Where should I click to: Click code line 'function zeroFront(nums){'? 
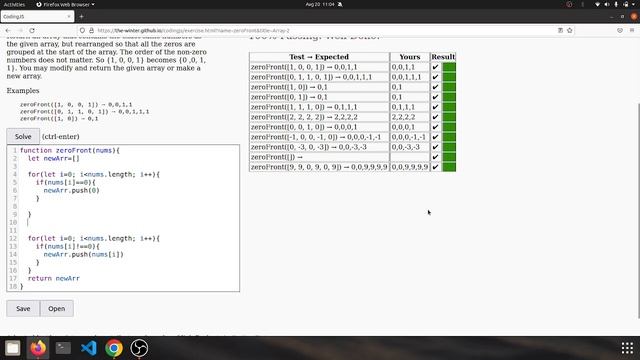(69, 150)
